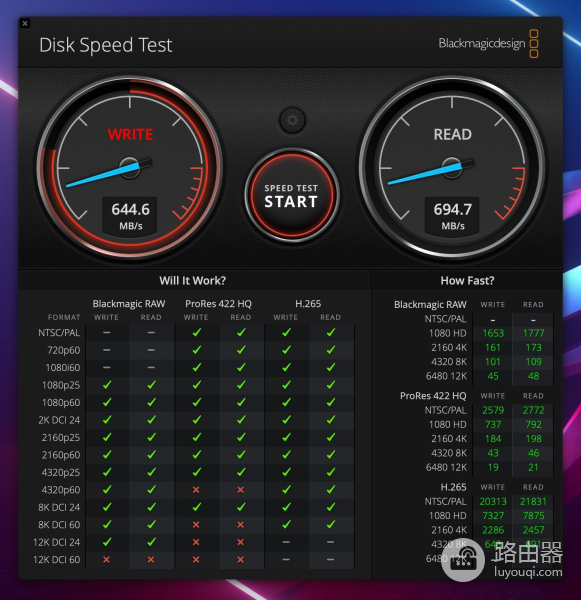Click Blackmagic RAW 12K DCI 60 write cross
581x600 pixels.
coord(106,559)
